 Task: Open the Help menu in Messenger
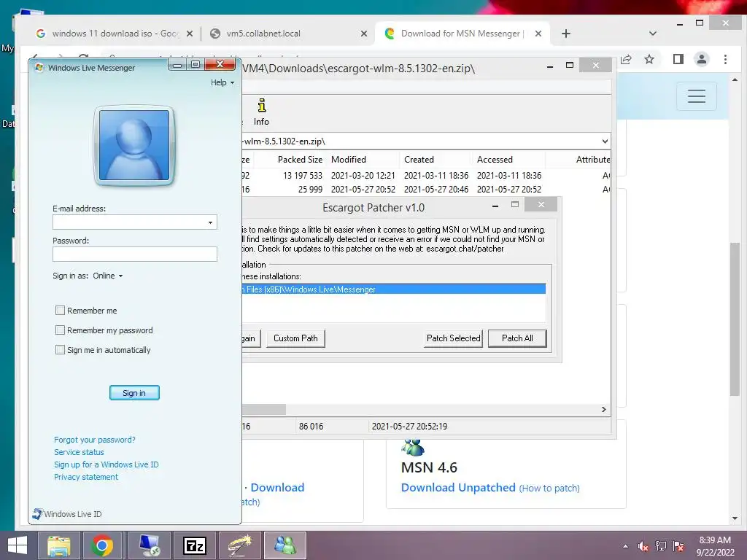[222, 82]
